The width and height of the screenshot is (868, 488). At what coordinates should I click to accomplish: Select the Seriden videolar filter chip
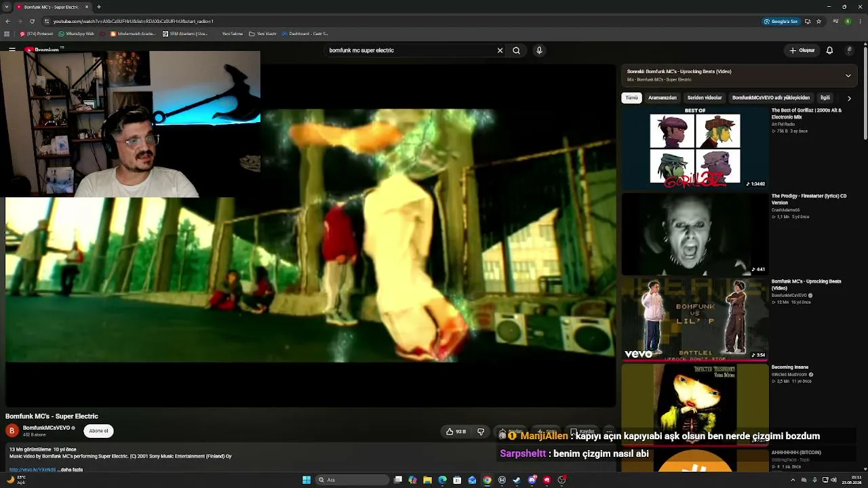704,98
